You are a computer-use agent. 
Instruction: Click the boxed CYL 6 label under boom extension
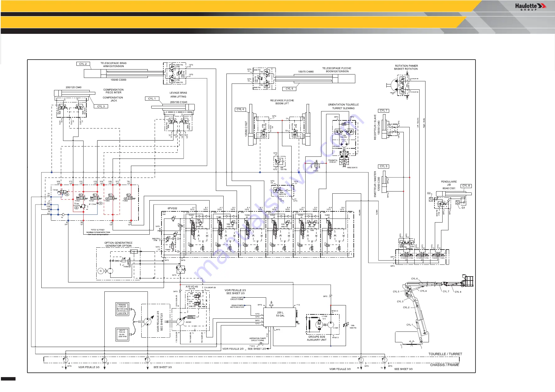point(290,89)
